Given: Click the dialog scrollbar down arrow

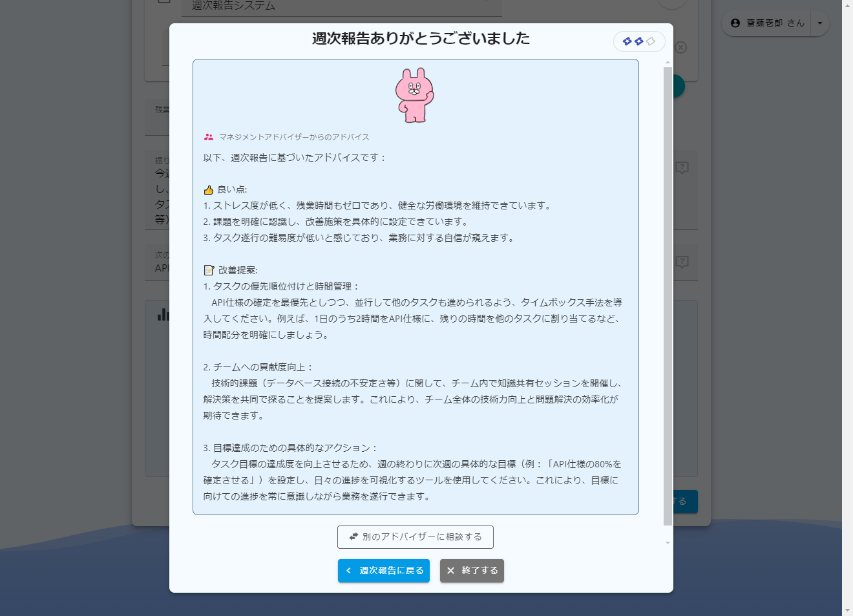Looking at the screenshot, I should 668,543.
